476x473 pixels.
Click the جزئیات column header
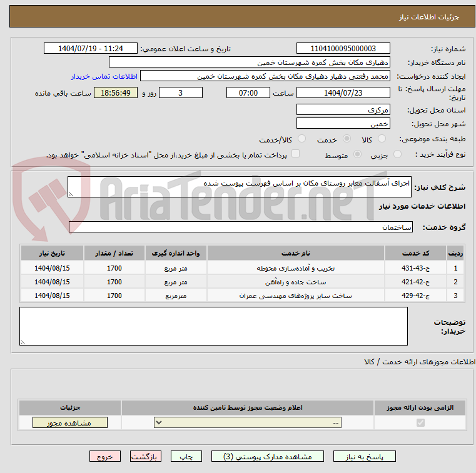[x=70, y=408]
